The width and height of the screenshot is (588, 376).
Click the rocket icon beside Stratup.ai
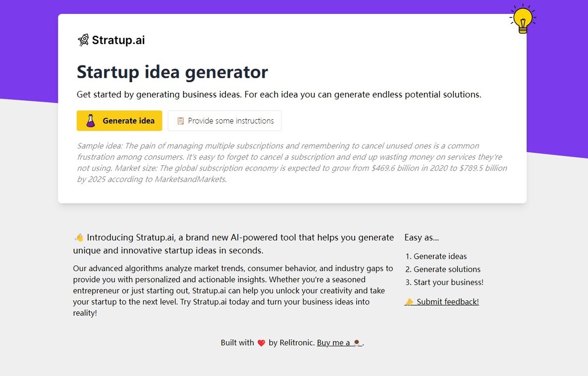[x=83, y=40]
